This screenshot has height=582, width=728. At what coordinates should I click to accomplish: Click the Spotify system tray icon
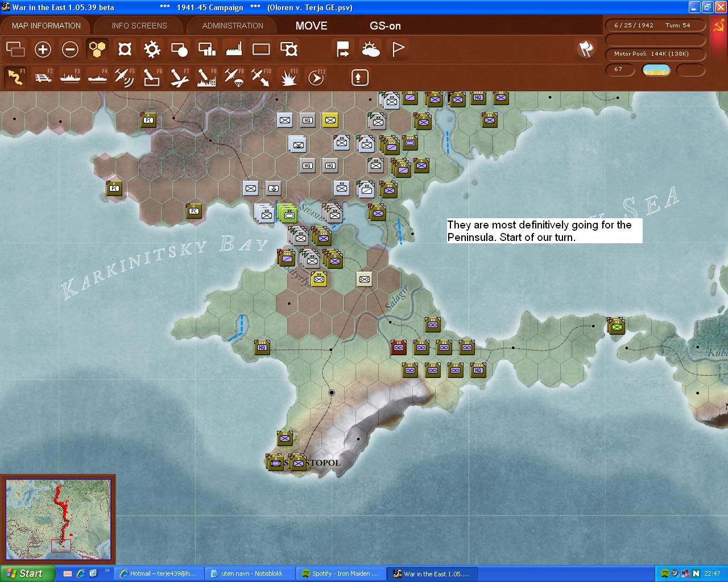pyautogui.click(x=665, y=573)
